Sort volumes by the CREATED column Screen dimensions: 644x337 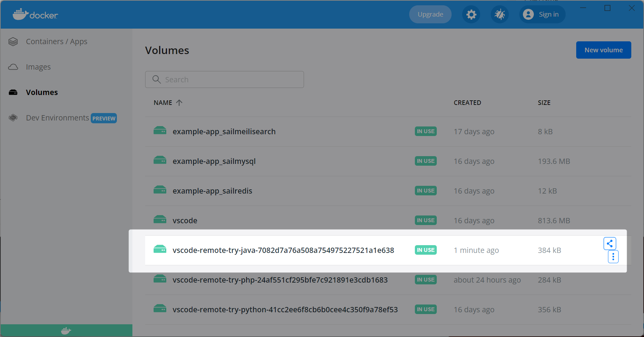coord(467,103)
